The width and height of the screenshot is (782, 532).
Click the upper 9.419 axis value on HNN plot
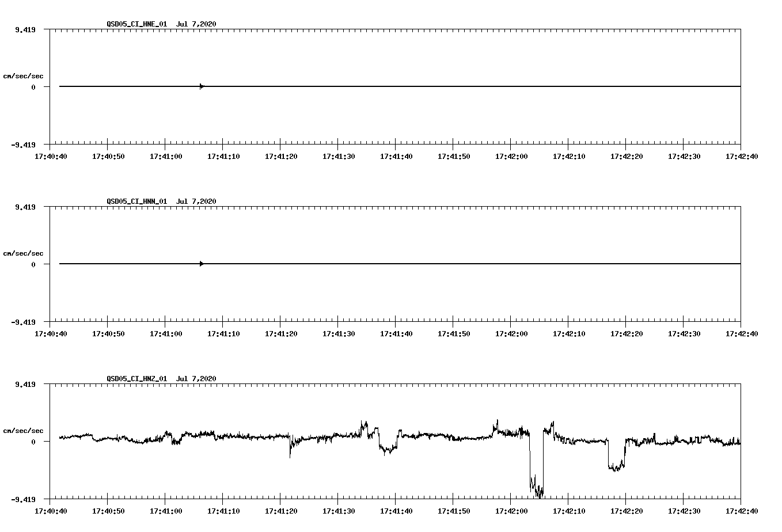coord(25,207)
